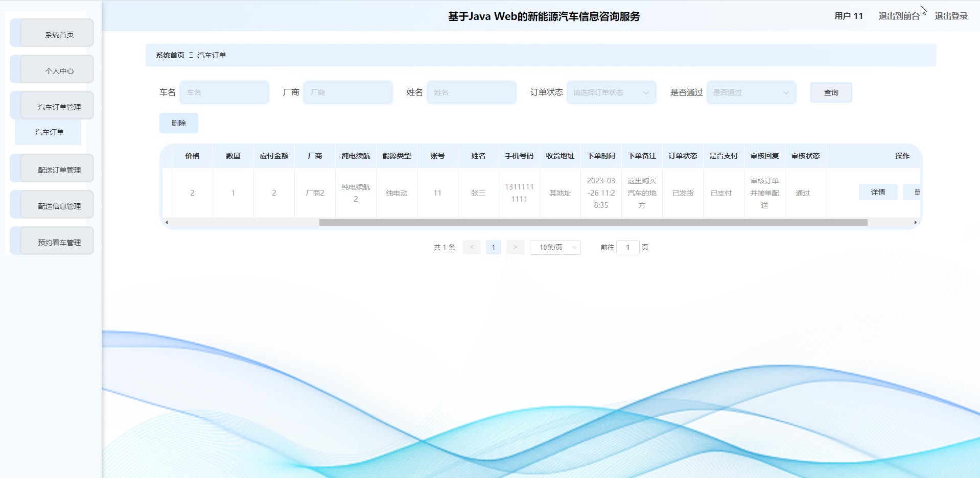
Task: Click the 手机号码 column header
Action: click(519, 156)
